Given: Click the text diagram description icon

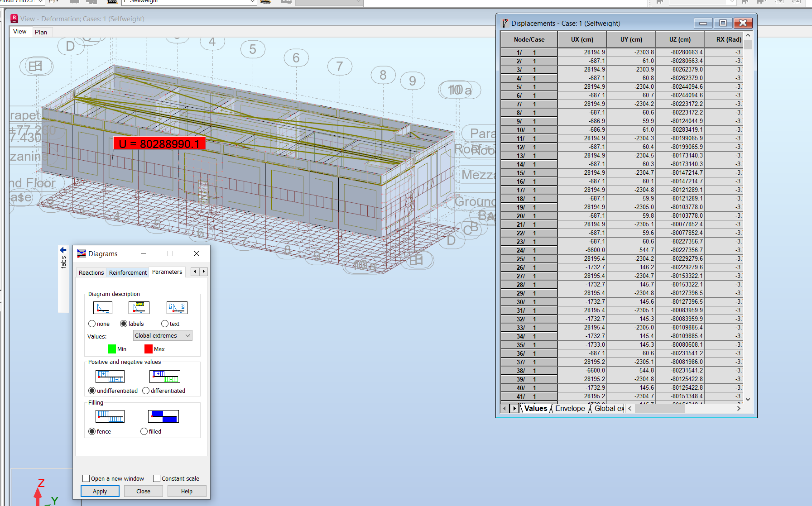Looking at the screenshot, I should (177, 307).
